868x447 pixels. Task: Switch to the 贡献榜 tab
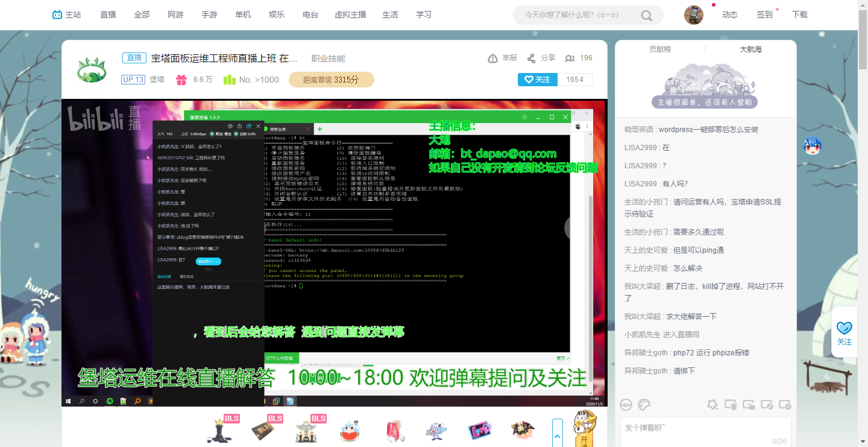tap(660, 49)
